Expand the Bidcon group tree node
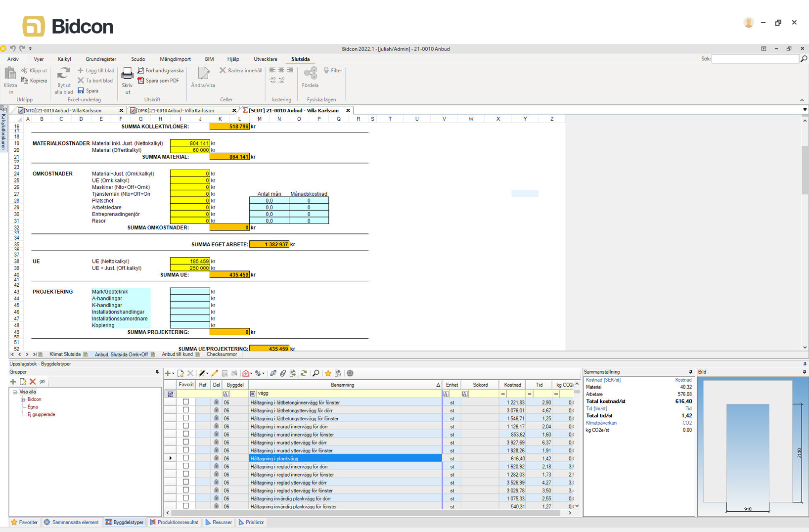This screenshot has width=809, height=532. 23,399
